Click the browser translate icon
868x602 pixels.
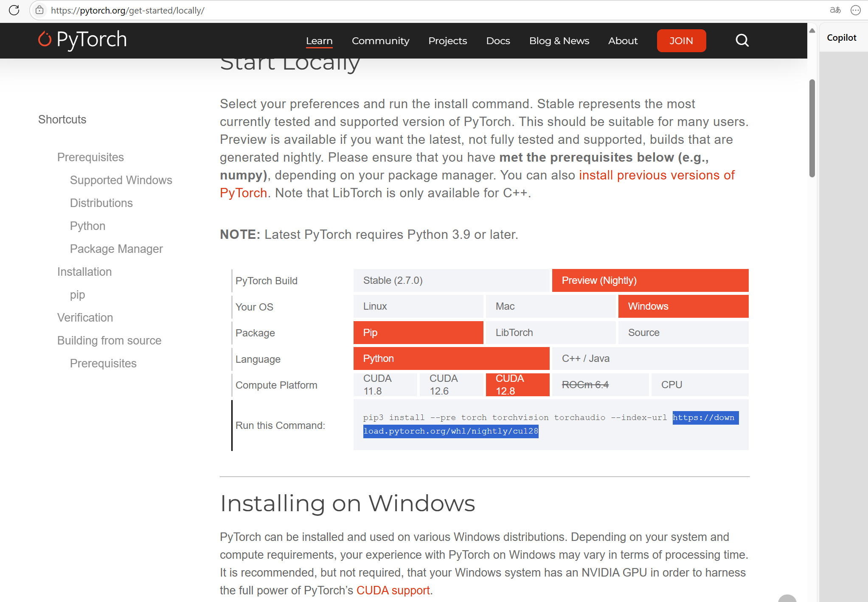[x=835, y=10]
